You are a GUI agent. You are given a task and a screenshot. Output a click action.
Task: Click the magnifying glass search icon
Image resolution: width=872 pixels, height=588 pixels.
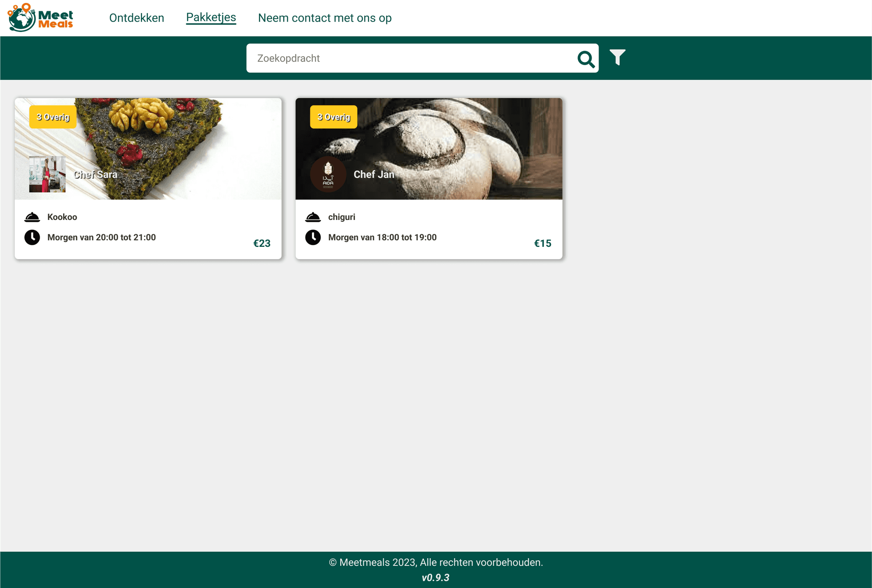pos(585,59)
